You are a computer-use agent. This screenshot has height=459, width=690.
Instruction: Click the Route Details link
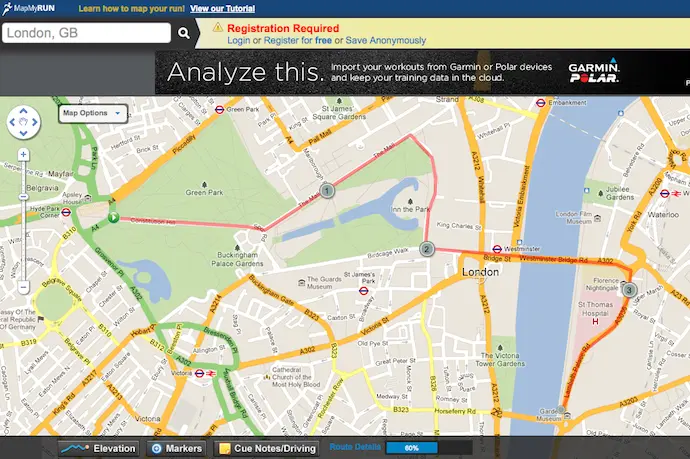pyautogui.click(x=355, y=447)
